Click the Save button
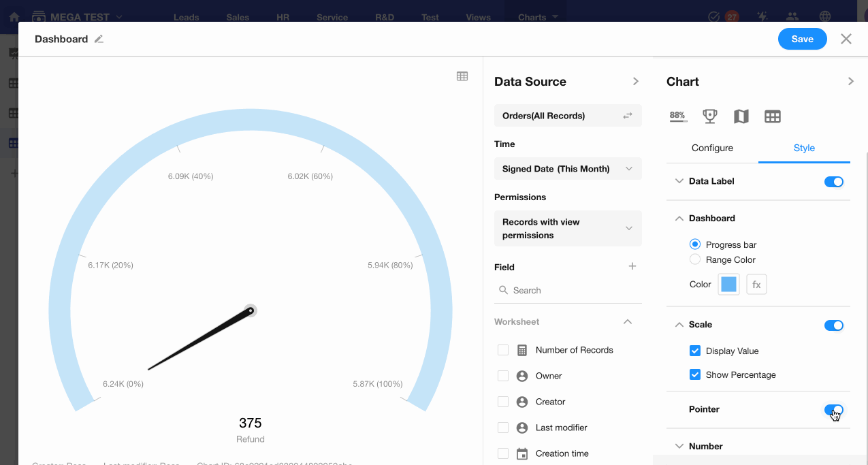This screenshot has width=868, height=465. pyautogui.click(x=802, y=39)
